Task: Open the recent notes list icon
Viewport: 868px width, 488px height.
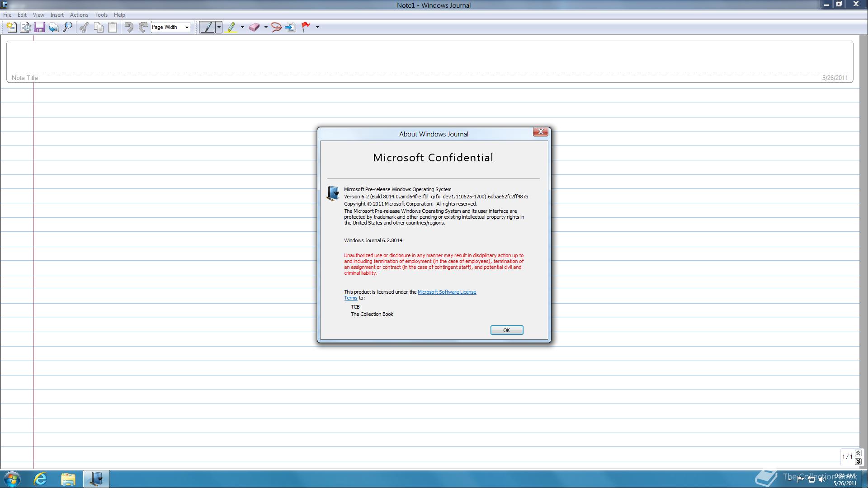Action: pos(26,27)
